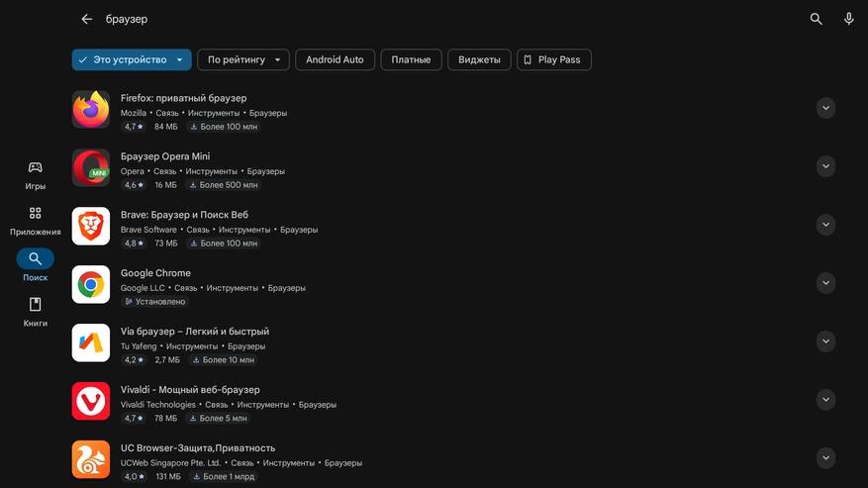Open the Brave lion app icon
868x488 pixels.
coord(91,226)
